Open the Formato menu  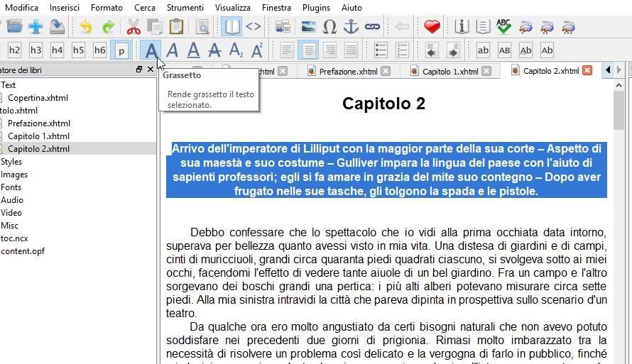tap(107, 8)
